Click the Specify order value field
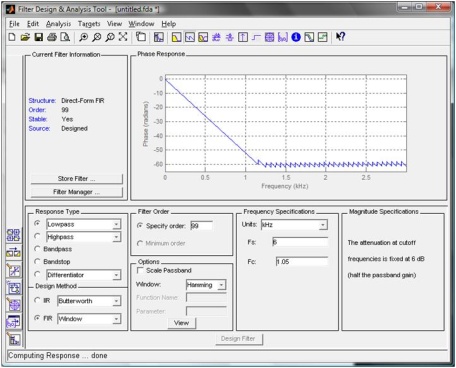456x368 pixels. 201,226
